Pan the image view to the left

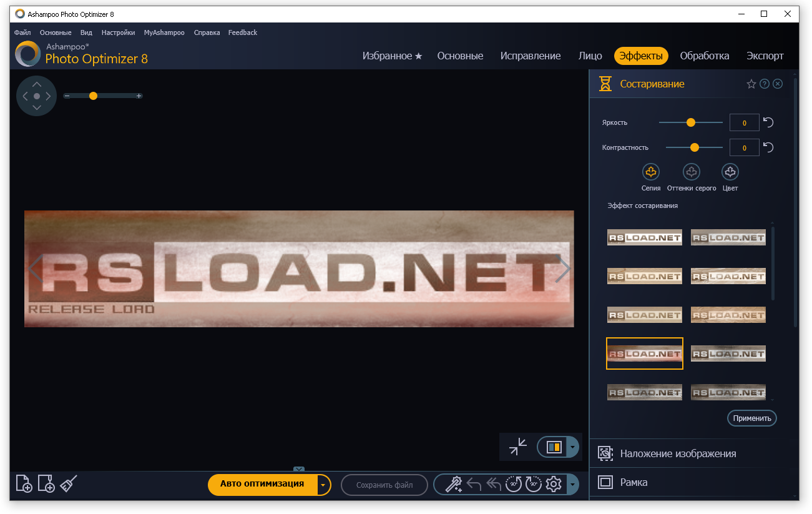(x=25, y=96)
